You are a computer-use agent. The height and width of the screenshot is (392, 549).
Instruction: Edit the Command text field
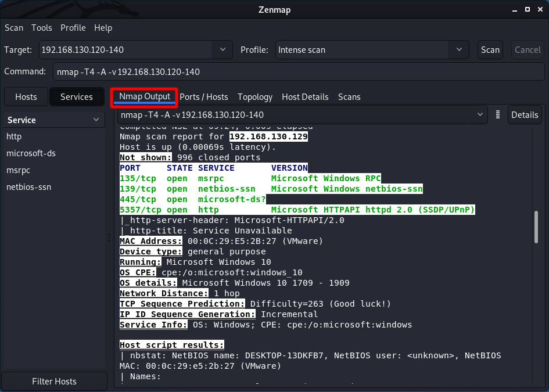pos(299,72)
